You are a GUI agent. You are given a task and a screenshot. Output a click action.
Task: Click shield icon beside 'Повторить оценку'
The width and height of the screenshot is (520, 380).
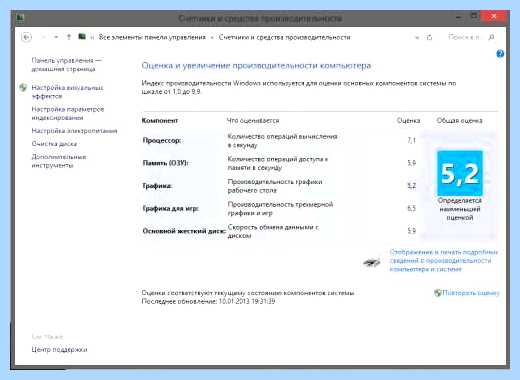tap(438, 293)
